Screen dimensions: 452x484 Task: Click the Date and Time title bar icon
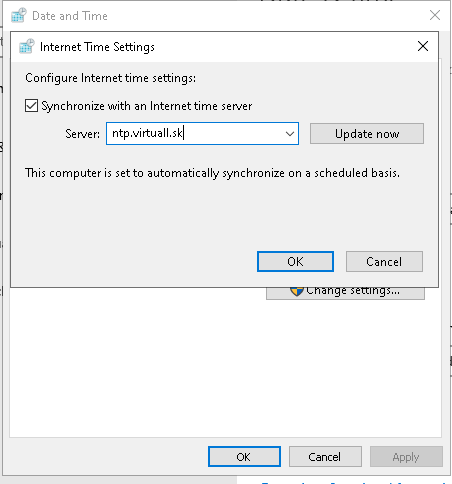[19, 15]
